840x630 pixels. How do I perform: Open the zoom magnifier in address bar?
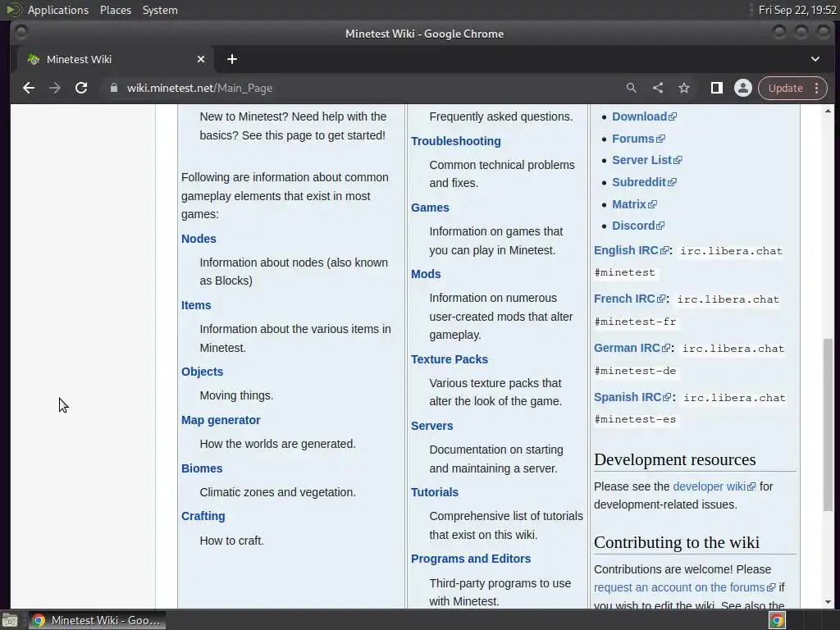pos(632,88)
